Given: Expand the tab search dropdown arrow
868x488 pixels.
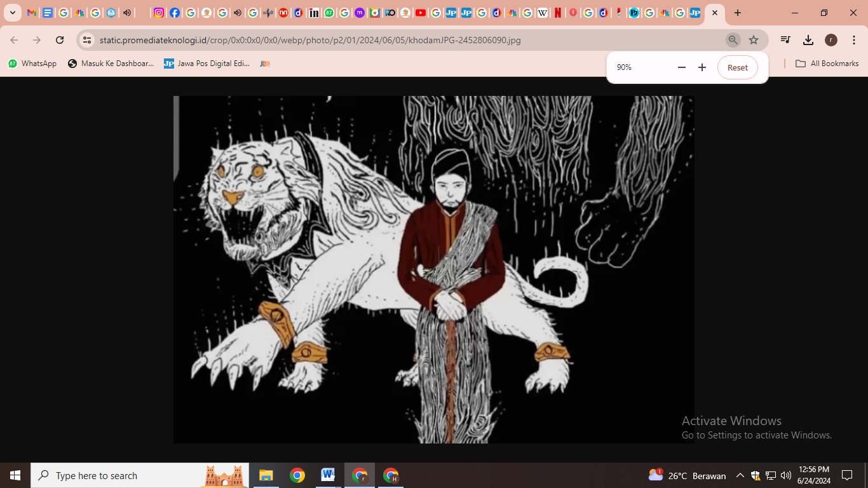Looking at the screenshot, I should pyautogui.click(x=13, y=13).
